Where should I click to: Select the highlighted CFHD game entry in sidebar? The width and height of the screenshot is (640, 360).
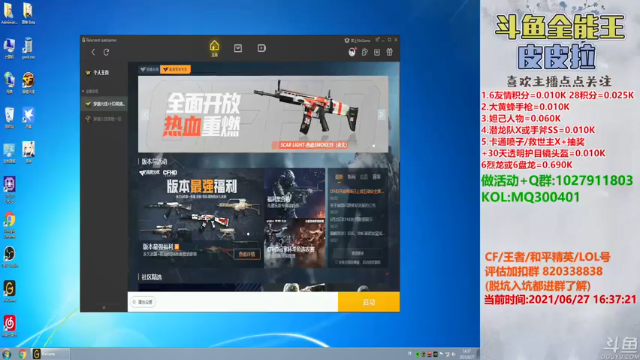[105, 104]
